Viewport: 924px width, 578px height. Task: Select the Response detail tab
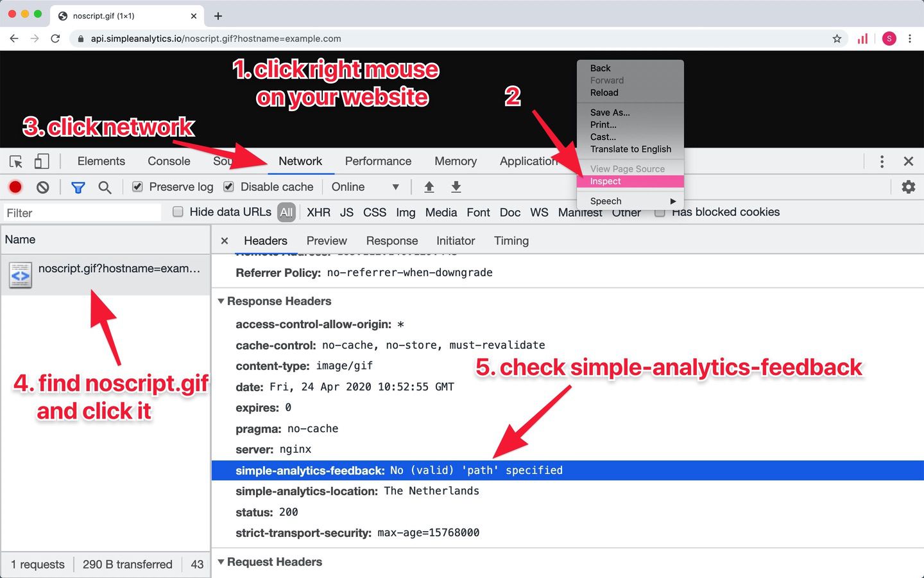point(392,241)
